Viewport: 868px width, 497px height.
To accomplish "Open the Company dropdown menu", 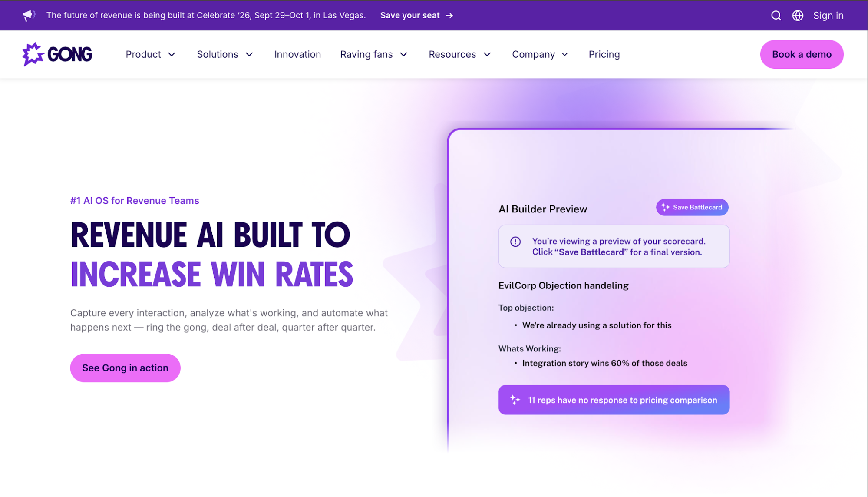I will coord(540,54).
